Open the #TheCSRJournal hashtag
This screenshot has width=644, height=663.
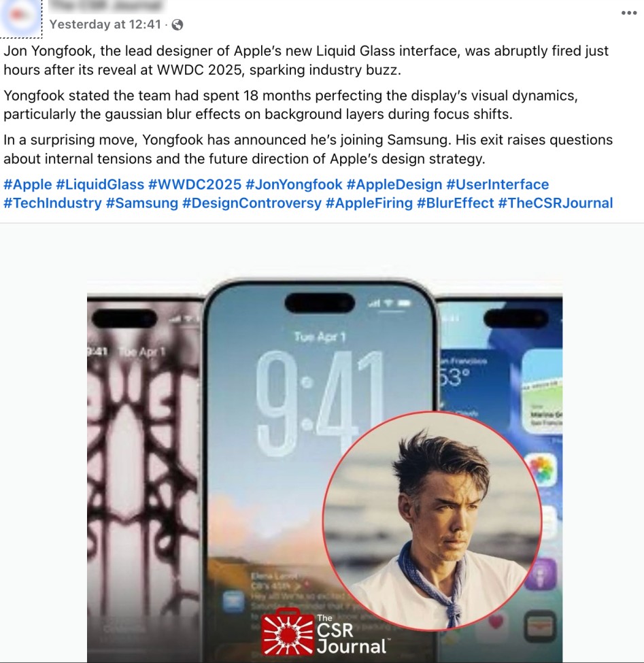pyautogui.click(x=556, y=203)
